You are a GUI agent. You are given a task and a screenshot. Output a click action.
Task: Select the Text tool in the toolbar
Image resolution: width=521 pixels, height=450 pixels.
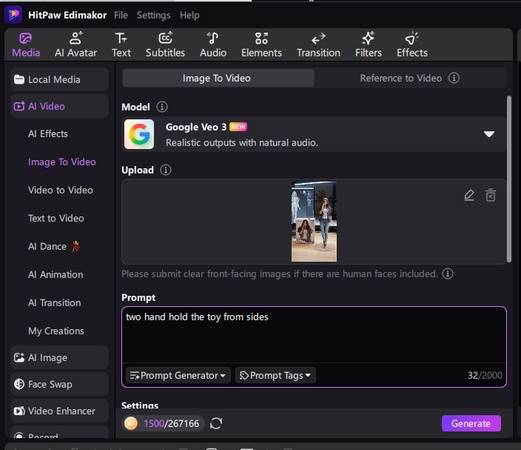(121, 45)
